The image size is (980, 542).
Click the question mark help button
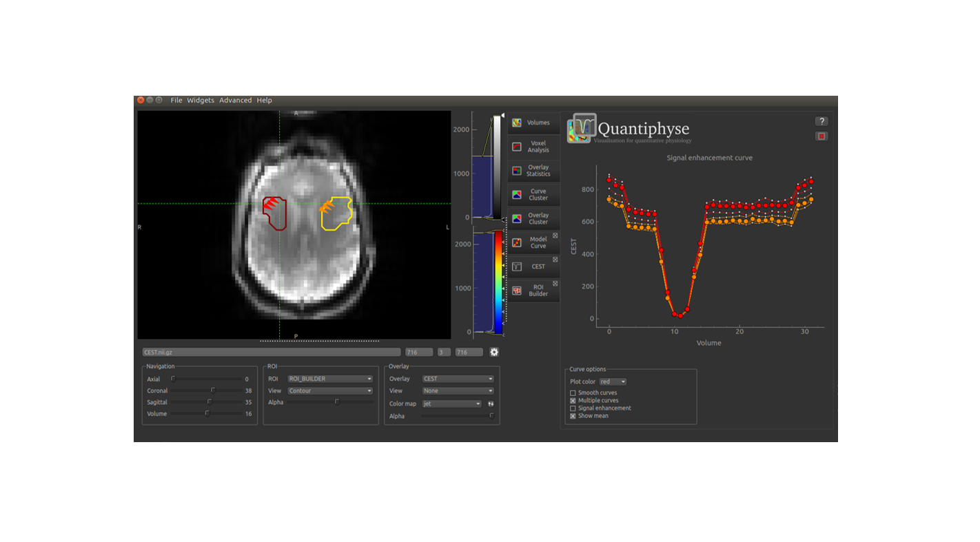[x=821, y=121]
